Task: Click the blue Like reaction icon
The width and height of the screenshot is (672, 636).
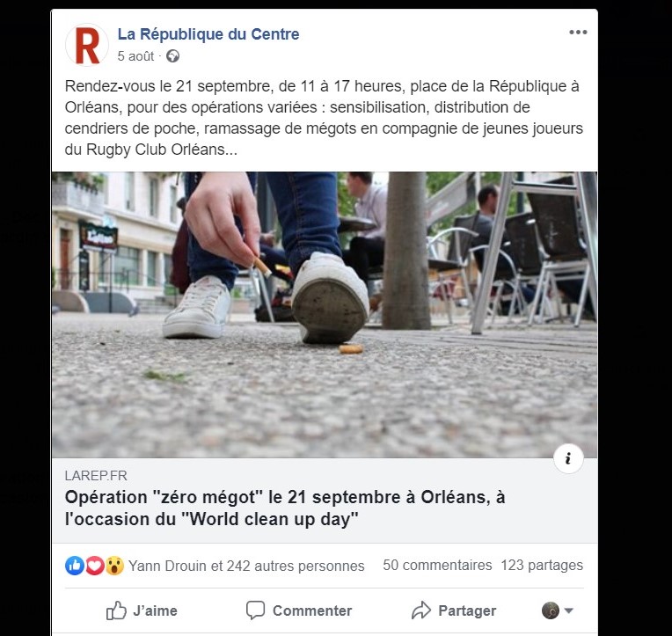Action: [75, 566]
